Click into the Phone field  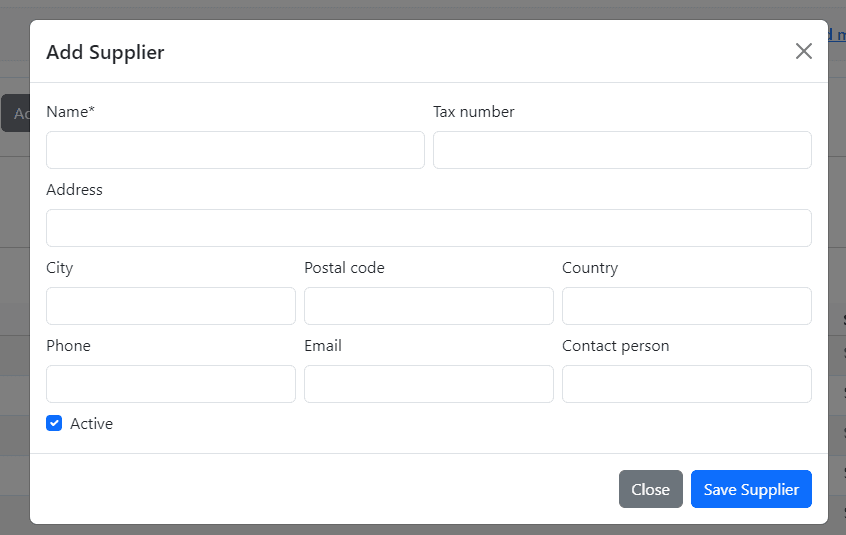coord(171,384)
